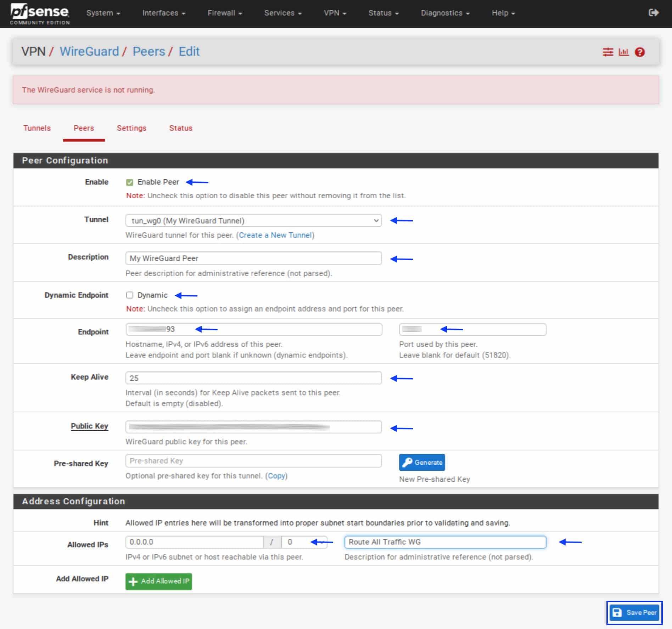Viewport: 672px width, 629px height.
Task: Click the Copy pre-shared key link
Action: pos(276,476)
